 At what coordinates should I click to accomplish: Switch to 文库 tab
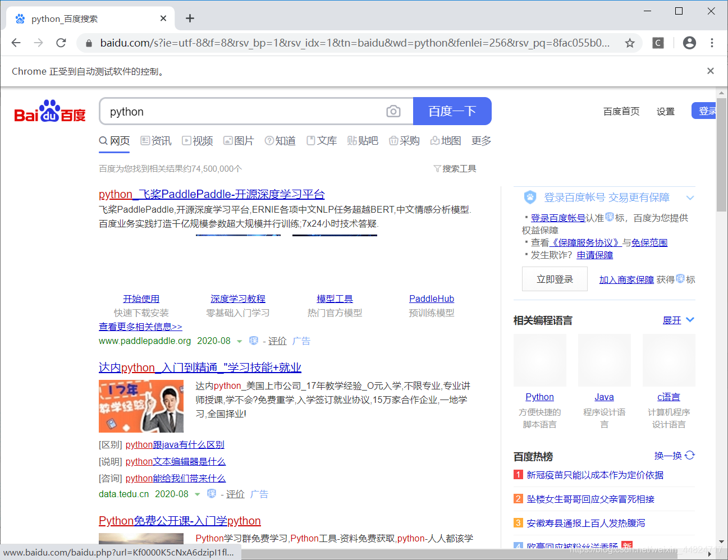[x=322, y=141]
